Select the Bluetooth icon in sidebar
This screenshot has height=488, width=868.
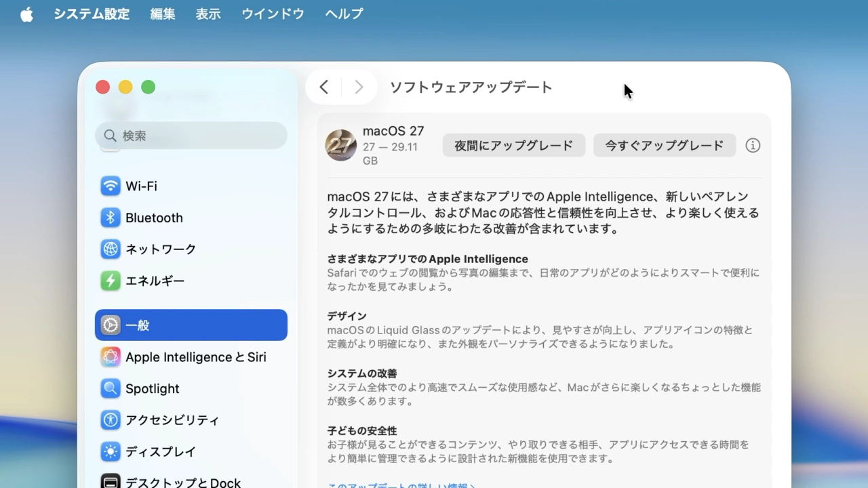click(x=111, y=218)
